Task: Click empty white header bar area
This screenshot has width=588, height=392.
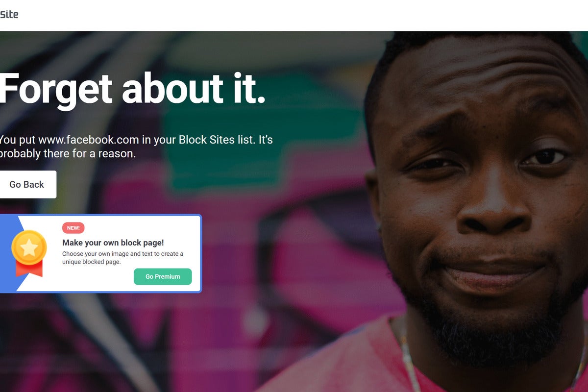Action: [294, 15]
